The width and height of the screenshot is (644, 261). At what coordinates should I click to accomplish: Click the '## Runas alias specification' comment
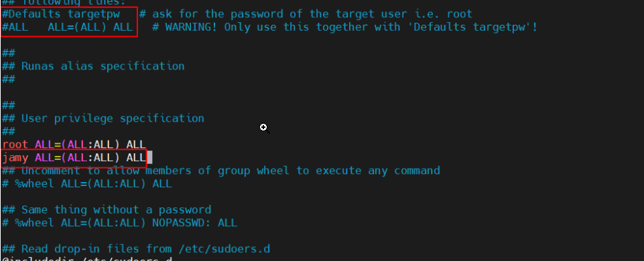93,66
